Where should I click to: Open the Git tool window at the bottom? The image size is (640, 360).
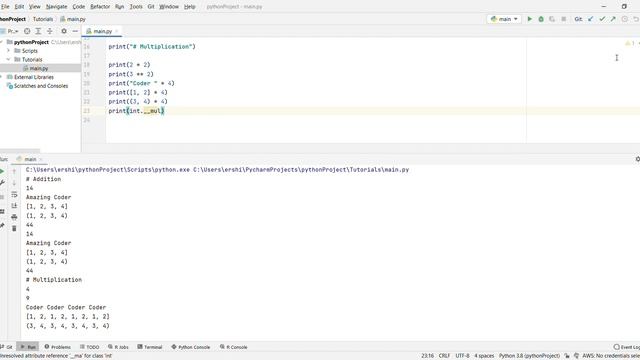[7, 347]
